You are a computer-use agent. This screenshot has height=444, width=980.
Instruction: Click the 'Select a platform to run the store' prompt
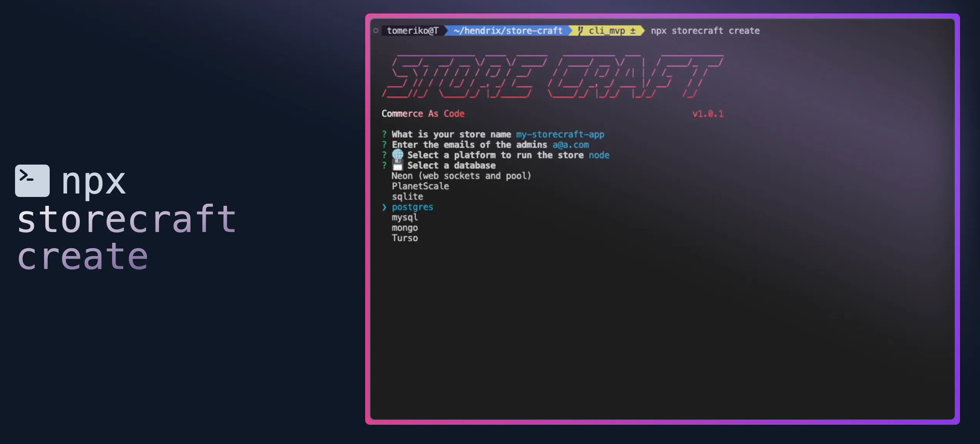click(x=495, y=155)
